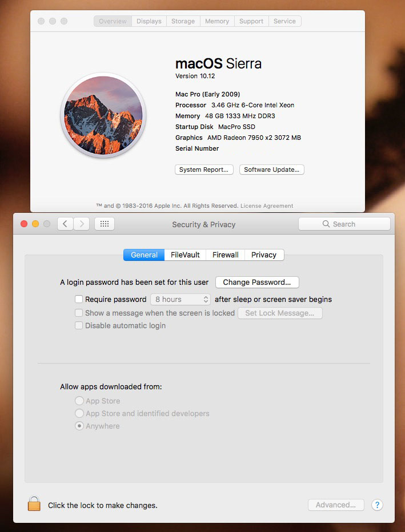Select the App Store radio option
Viewport: 405px width, 532px height.
[79, 401]
